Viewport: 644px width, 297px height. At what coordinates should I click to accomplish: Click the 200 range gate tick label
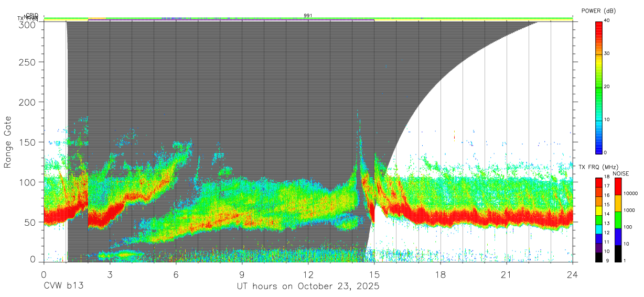(x=27, y=102)
